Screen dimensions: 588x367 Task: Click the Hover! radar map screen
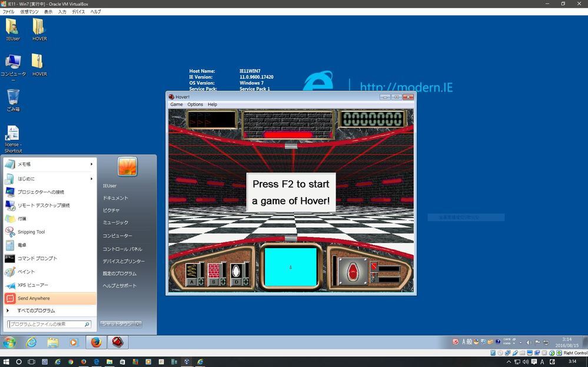(291, 267)
